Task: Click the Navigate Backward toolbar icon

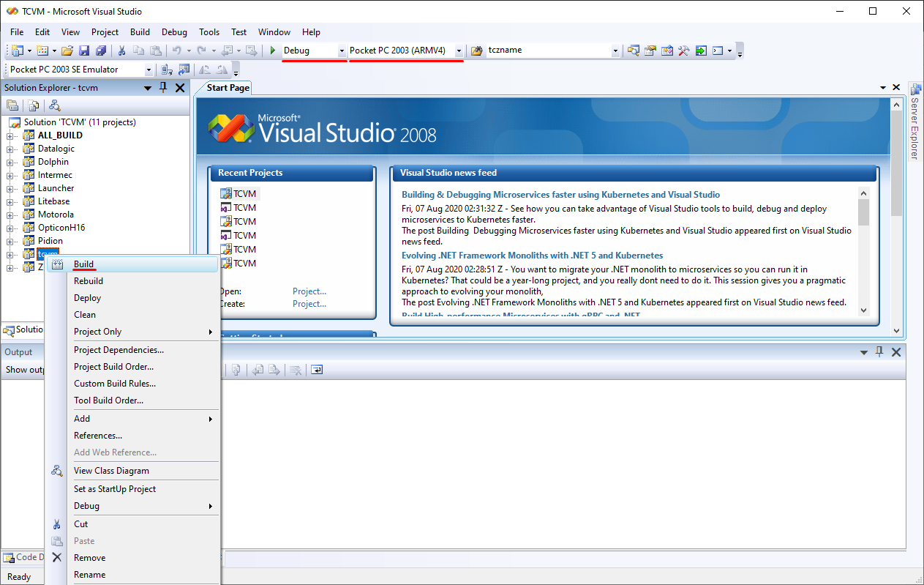Action: [226, 51]
